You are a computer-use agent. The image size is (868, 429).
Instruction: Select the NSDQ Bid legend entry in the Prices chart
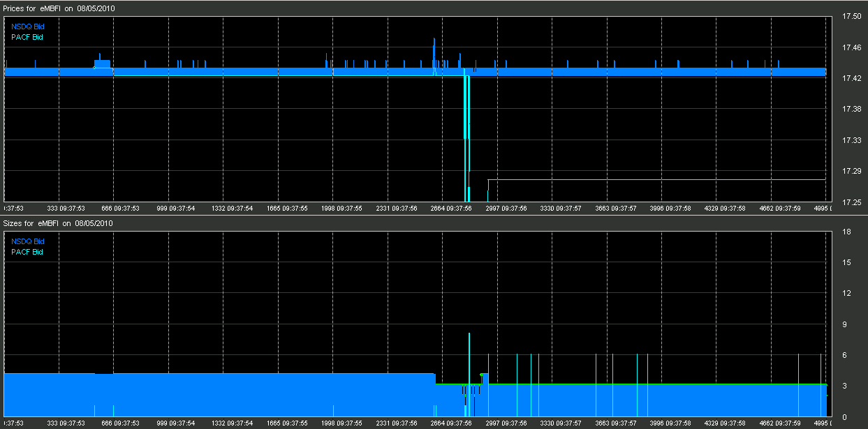click(27, 27)
